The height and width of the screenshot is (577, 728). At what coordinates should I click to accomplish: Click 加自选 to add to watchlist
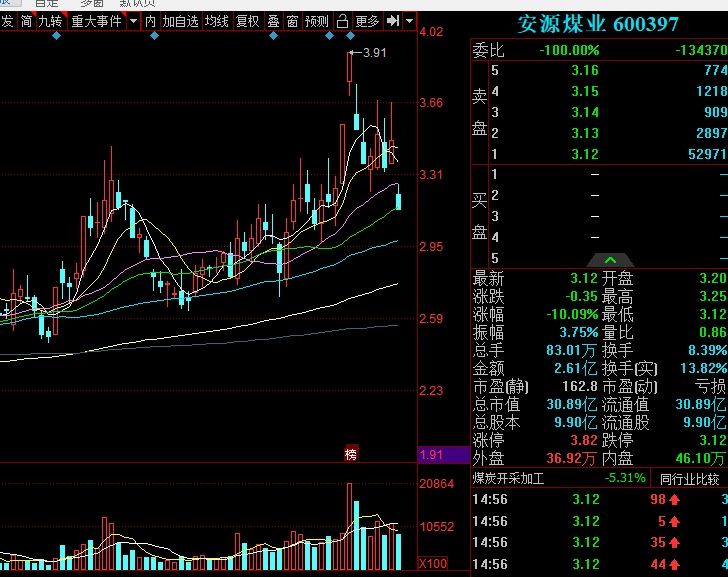point(181,21)
